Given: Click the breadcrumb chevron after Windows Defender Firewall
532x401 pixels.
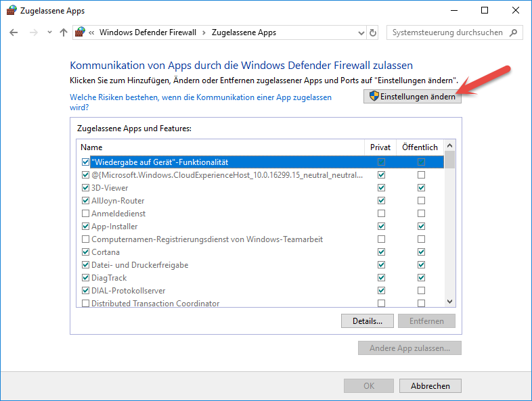Looking at the screenshot, I should tap(204, 32).
